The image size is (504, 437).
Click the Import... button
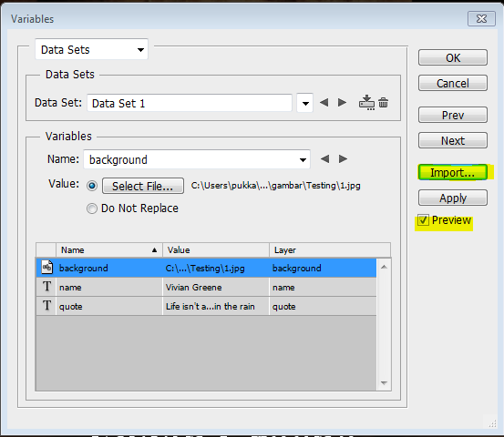coord(453,172)
